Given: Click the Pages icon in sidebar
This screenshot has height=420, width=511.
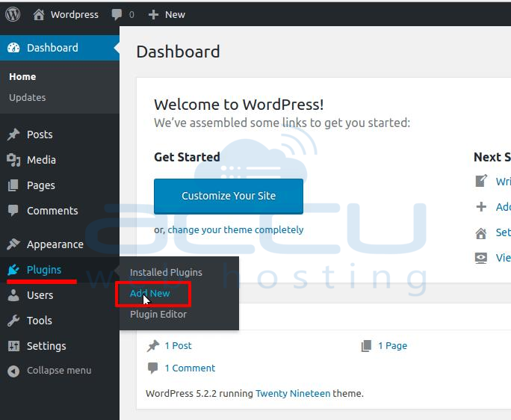Looking at the screenshot, I should pos(13,185).
